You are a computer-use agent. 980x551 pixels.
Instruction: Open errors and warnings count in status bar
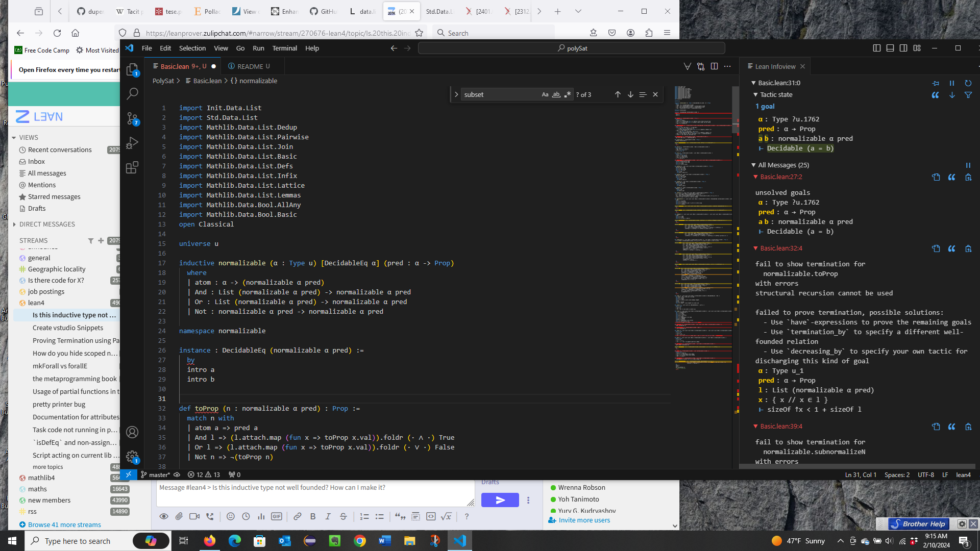pos(204,475)
